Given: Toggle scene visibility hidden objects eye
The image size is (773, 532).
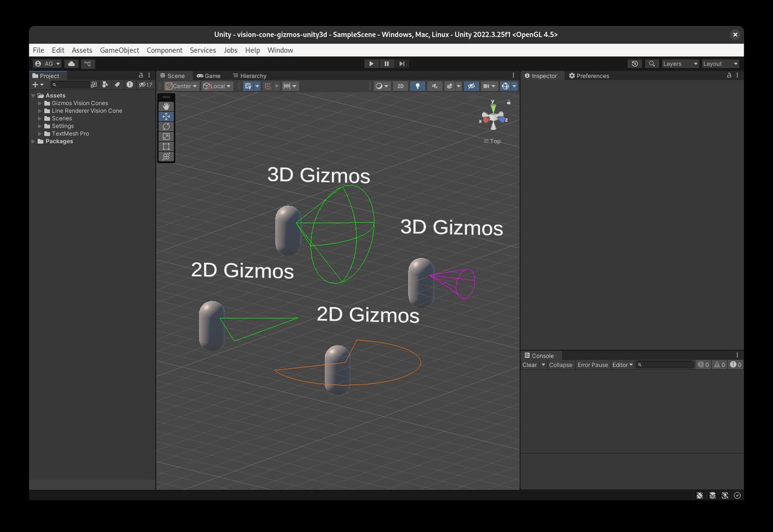Looking at the screenshot, I should [x=471, y=86].
